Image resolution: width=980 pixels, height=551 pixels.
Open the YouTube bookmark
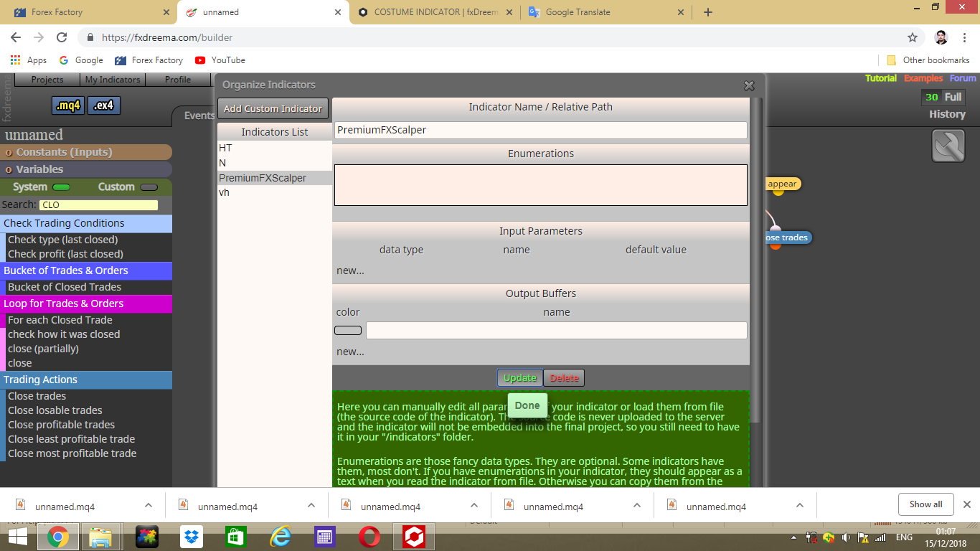(x=220, y=60)
